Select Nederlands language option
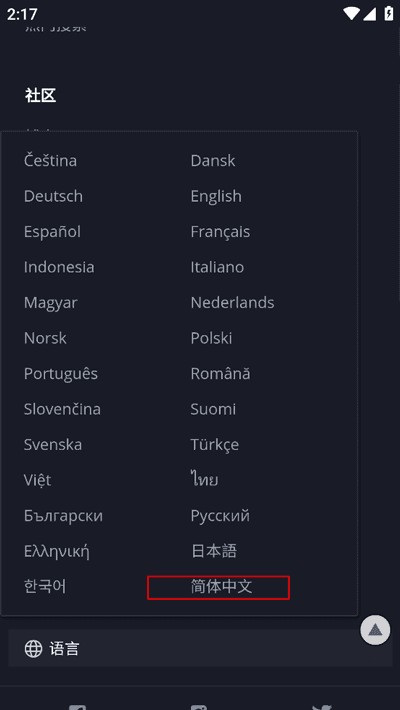This screenshot has height=710, width=400. [x=232, y=303]
